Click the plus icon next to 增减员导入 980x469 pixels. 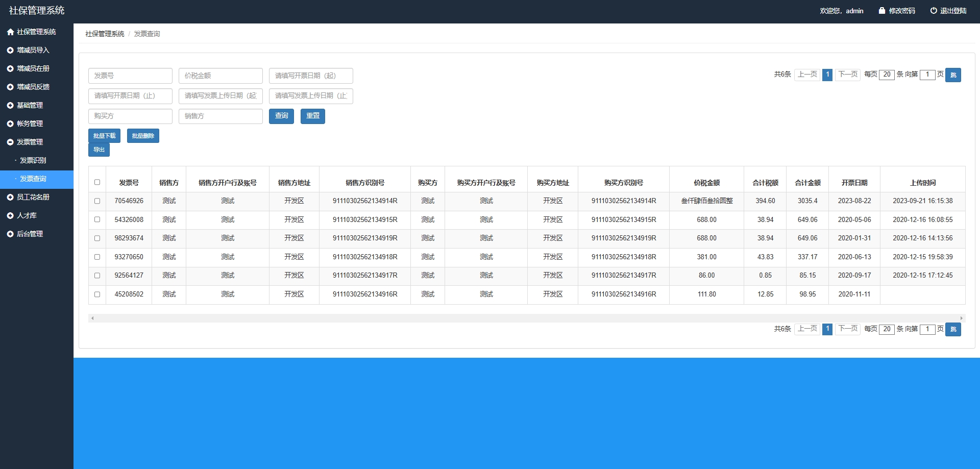(x=10, y=50)
